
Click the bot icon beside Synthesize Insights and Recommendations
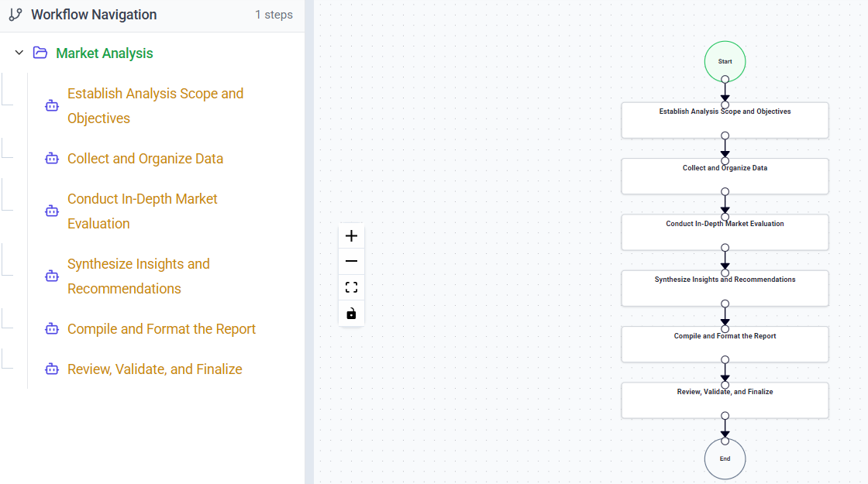[51, 276]
